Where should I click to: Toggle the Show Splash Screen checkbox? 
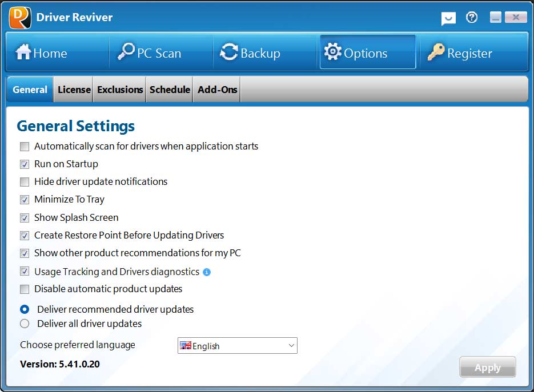25,218
